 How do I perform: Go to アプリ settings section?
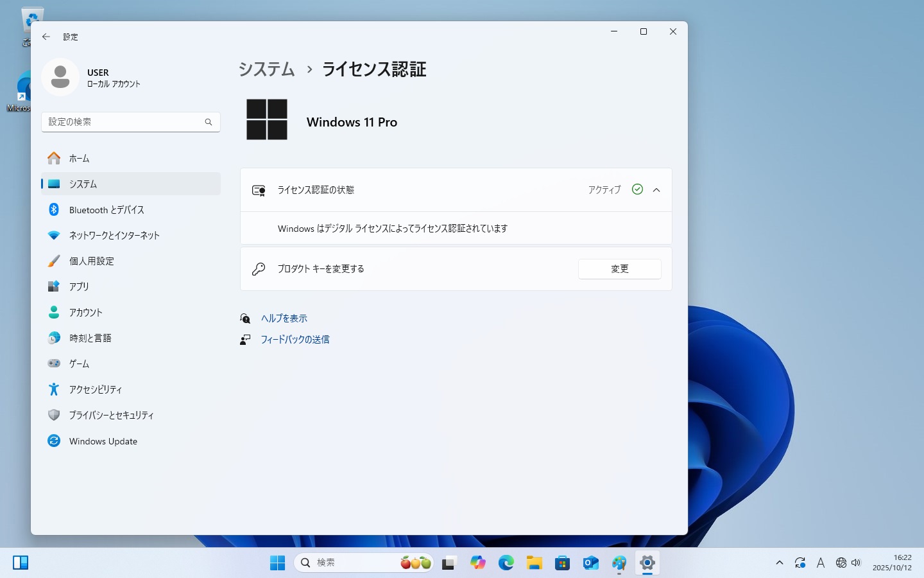79,287
